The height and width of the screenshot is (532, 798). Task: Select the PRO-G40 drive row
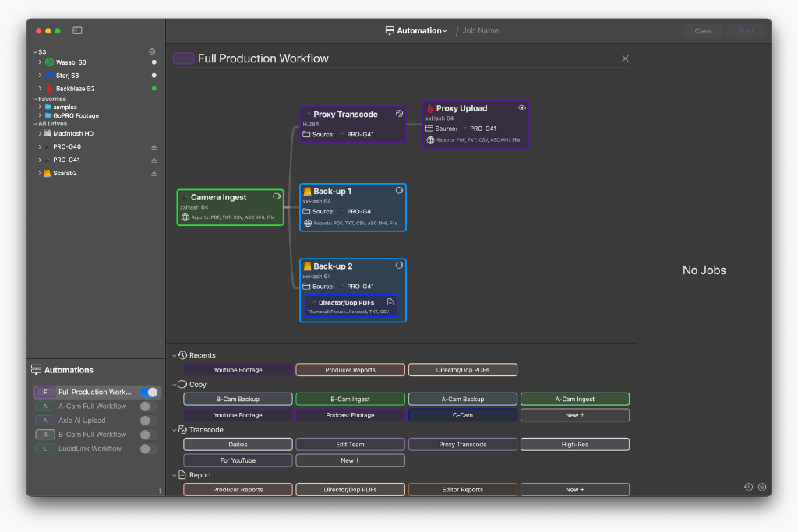tap(97, 146)
